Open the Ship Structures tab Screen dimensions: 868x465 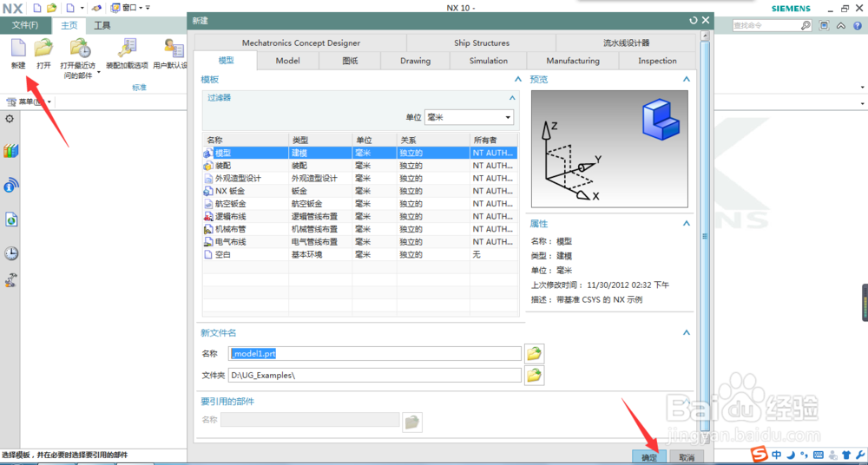coord(482,43)
